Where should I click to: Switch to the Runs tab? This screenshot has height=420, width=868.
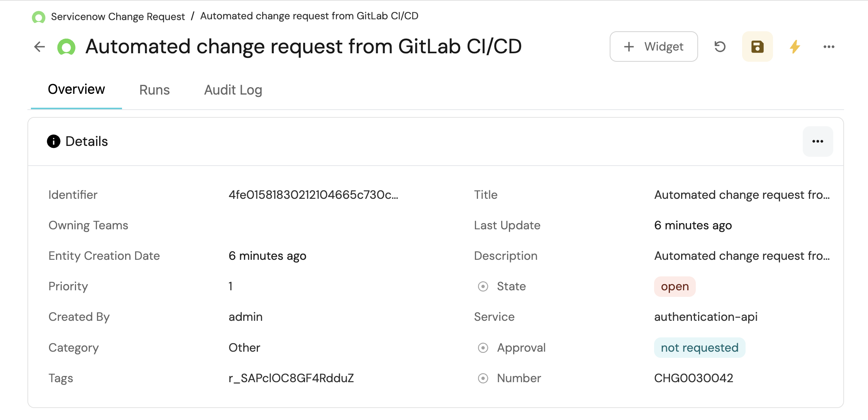154,90
